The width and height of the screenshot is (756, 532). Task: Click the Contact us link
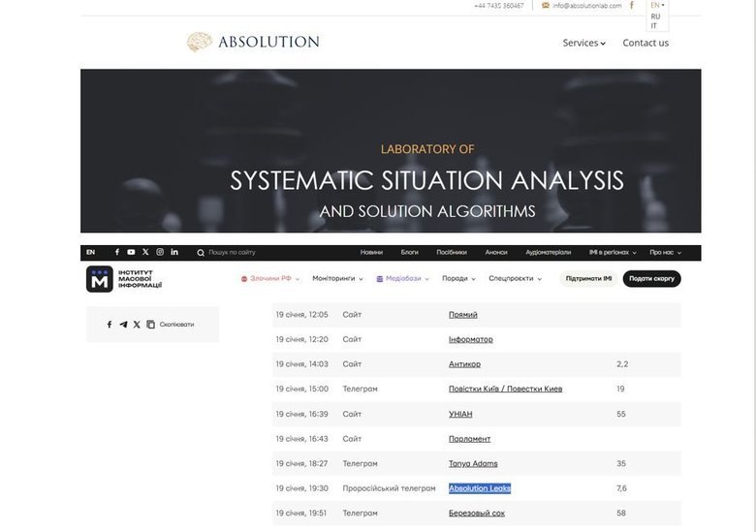tap(646, 43)
